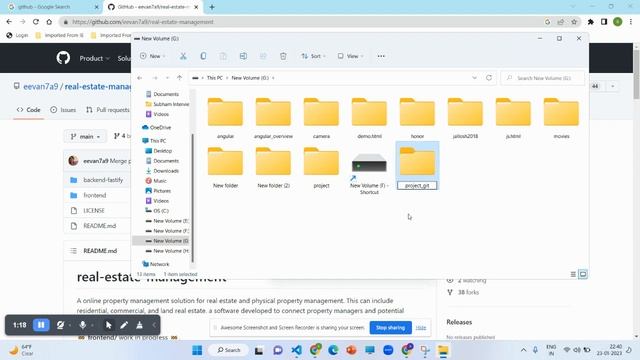Open Visual Studio Code from taskbar
640x360 pixels.
click(x=297, y=350)
